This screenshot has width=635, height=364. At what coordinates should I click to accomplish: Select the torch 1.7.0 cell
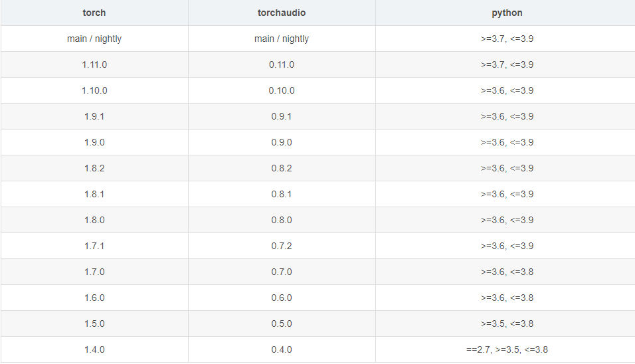click(x=94, y=272)
